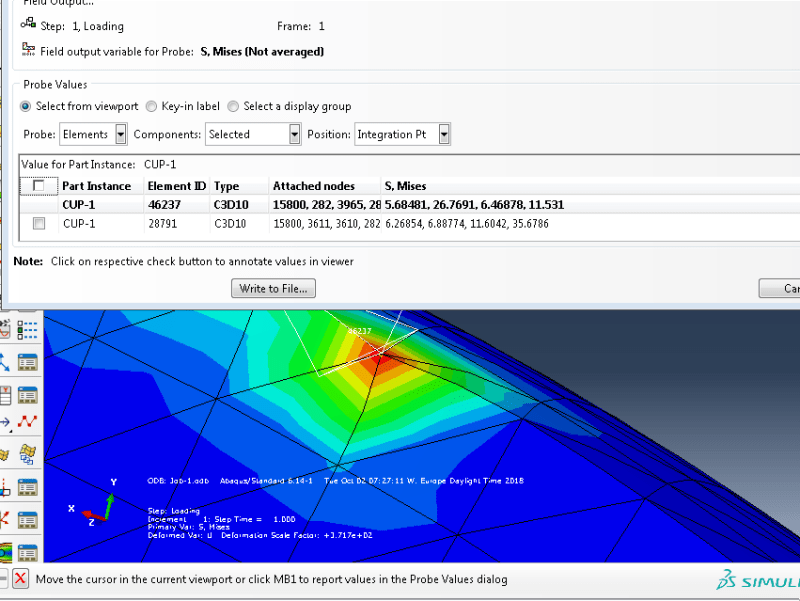Click the yellow mesh overlay plot icon
The image size is (800, 601).
pyautogui.click(x=28, y=454)
